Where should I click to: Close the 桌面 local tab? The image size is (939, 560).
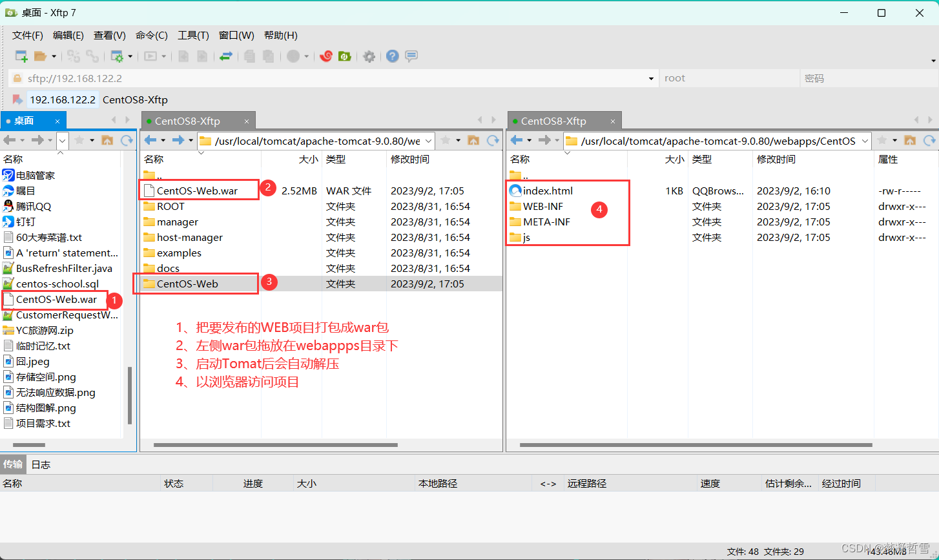click(57, 121)
